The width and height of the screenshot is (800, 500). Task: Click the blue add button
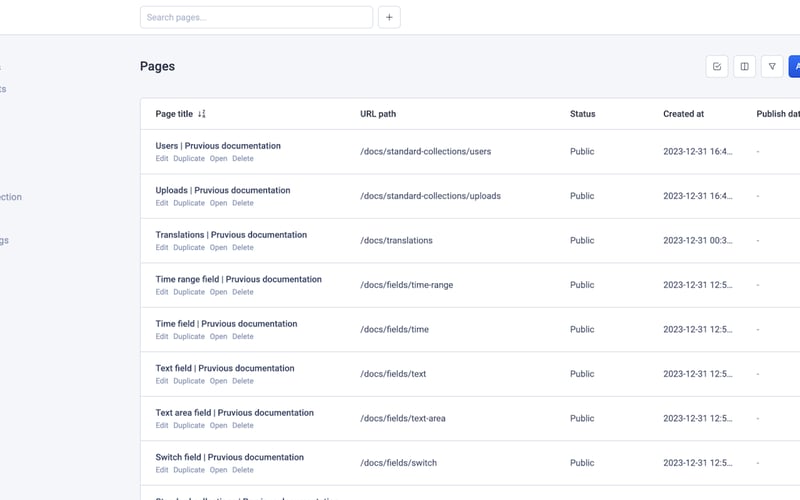click(795, 67)
